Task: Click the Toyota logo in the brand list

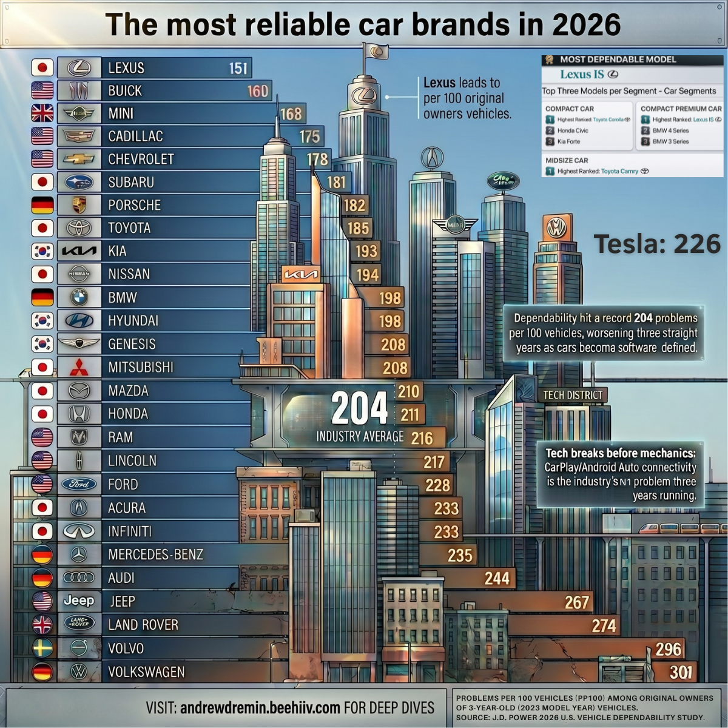Action: [x=79, y=228]
